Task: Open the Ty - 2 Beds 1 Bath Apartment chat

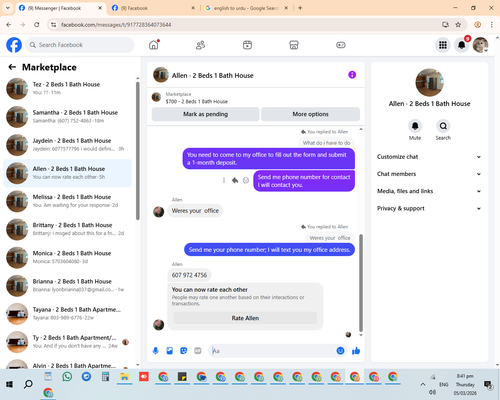Action: (x=67, y=342)
